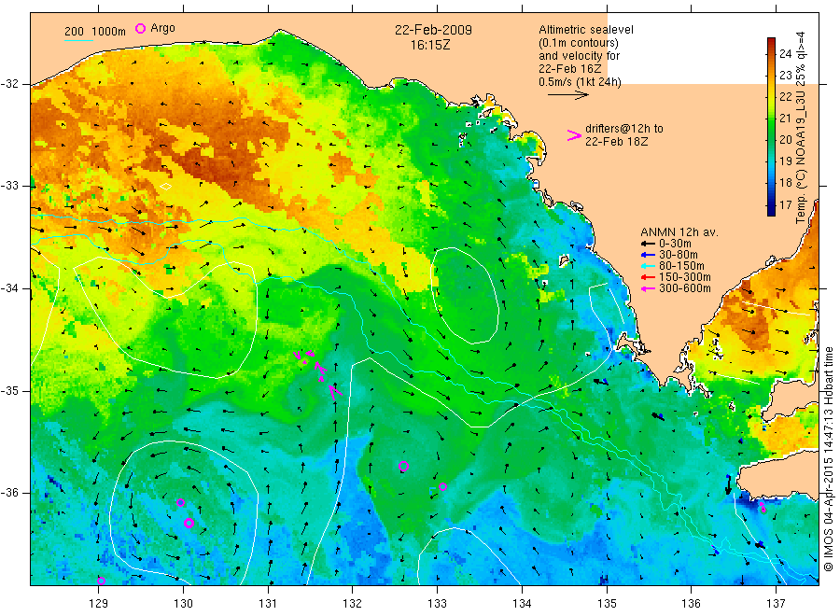Click the cyan 80-150m ANMN legend arrow
This screenshot has width=840, height=616.
click(649, 266)
